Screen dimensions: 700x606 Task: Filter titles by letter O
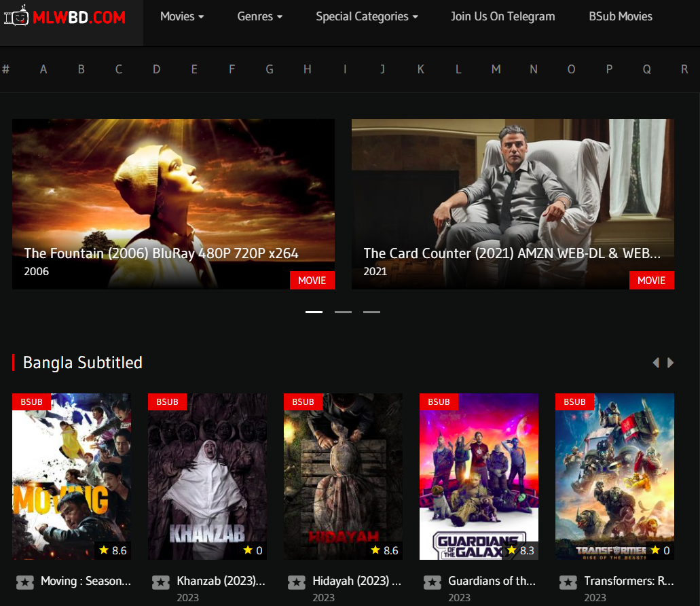point(572,69)
